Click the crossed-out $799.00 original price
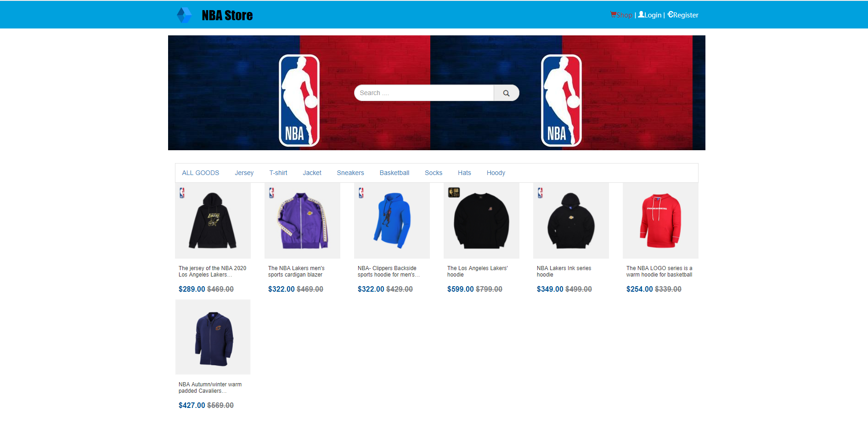This screenshot has height=424, width=868. (489, 289)
